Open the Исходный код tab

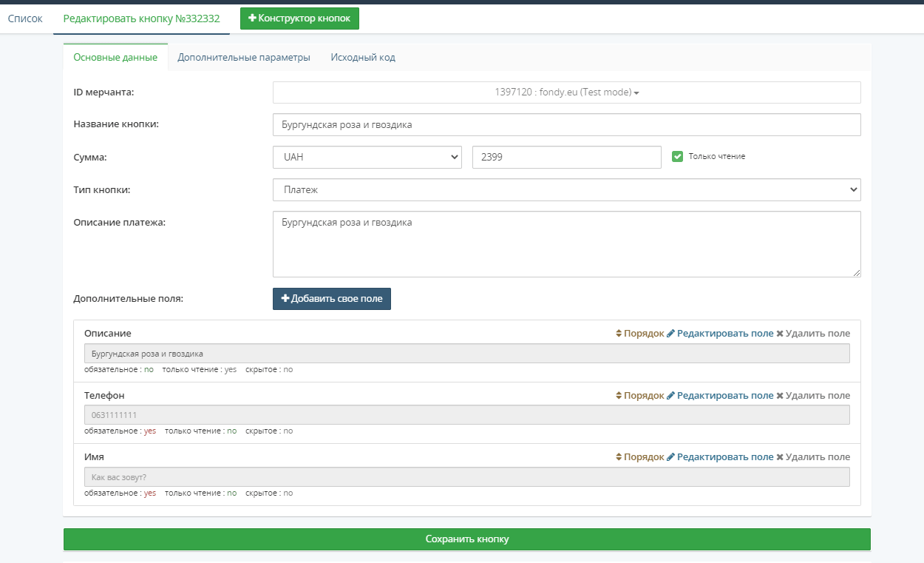point(362,58)
